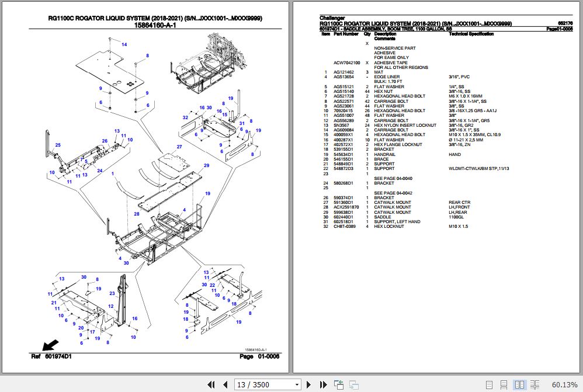Switch to single page layout icon
The width and height of the screenshot is (583, 392).
coord(489,384)
